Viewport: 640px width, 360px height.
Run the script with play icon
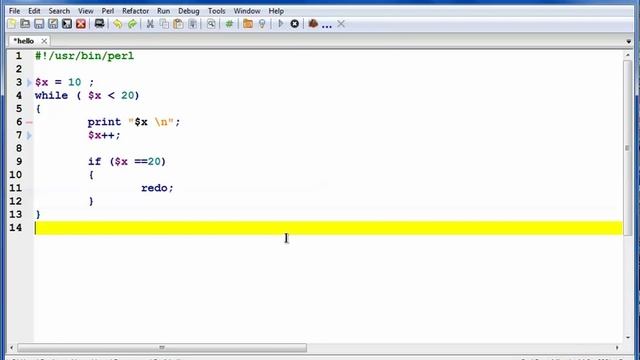click(280, 24)
